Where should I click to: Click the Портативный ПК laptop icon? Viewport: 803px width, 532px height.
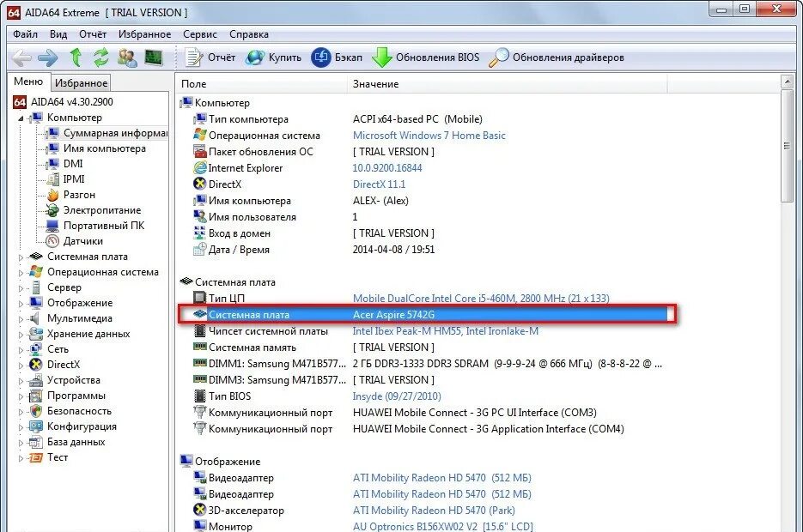pos(52,226)
